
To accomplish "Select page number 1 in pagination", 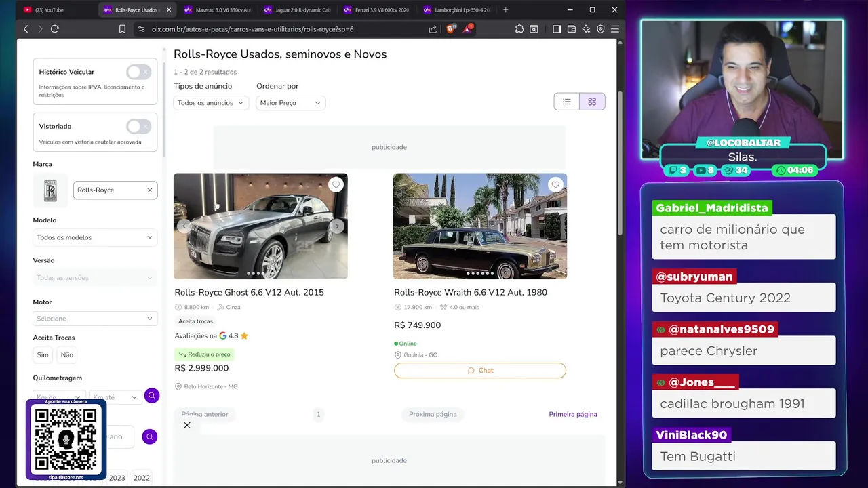I will tap(319, 414).
